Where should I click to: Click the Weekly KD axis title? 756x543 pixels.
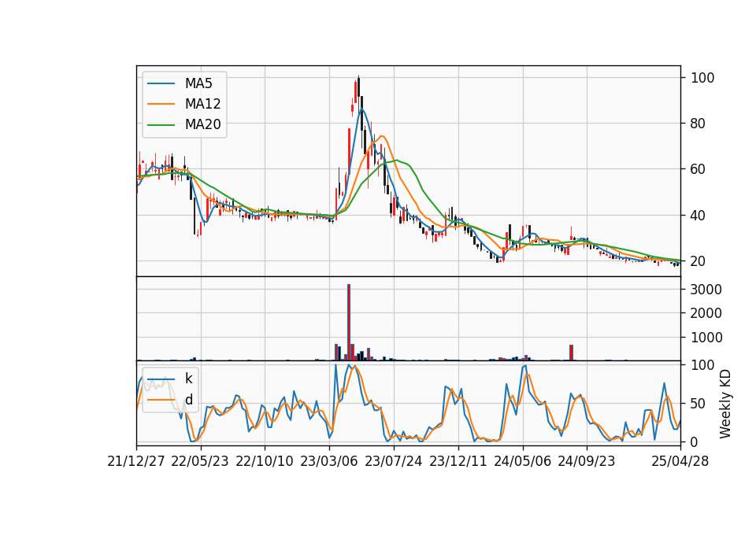pyautogui.click(x=725, y=404)
